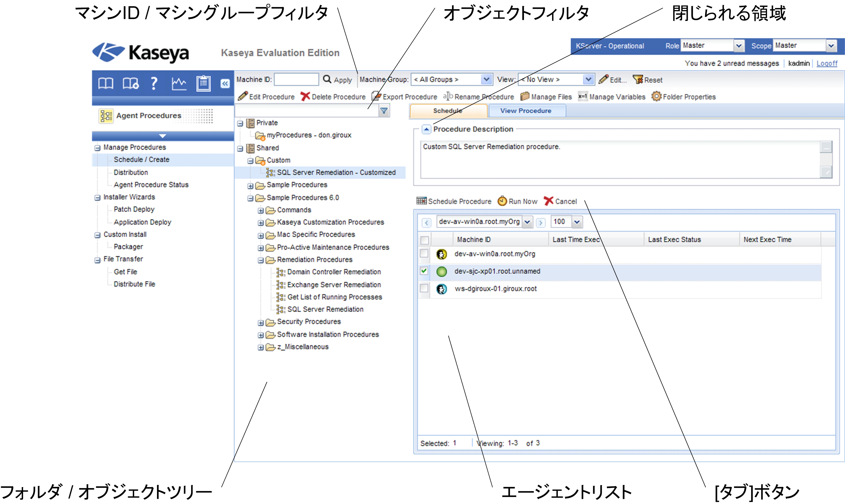
Task: Open the View dropdown
Action: pyautogui.click(x=588, y=80)
